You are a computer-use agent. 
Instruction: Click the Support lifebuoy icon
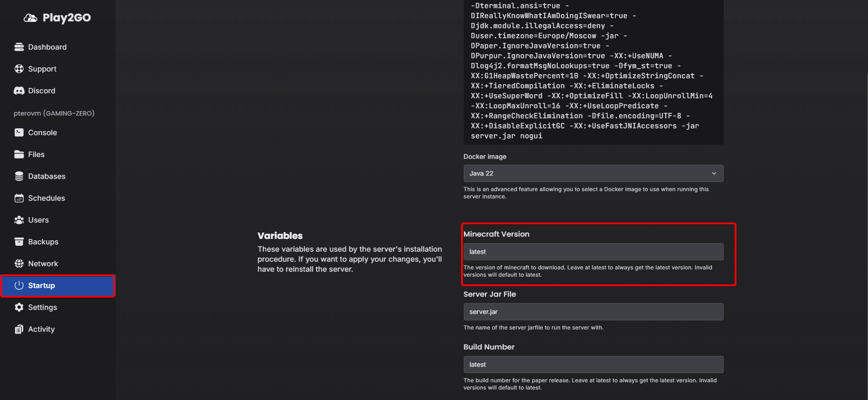pos(19,69)
